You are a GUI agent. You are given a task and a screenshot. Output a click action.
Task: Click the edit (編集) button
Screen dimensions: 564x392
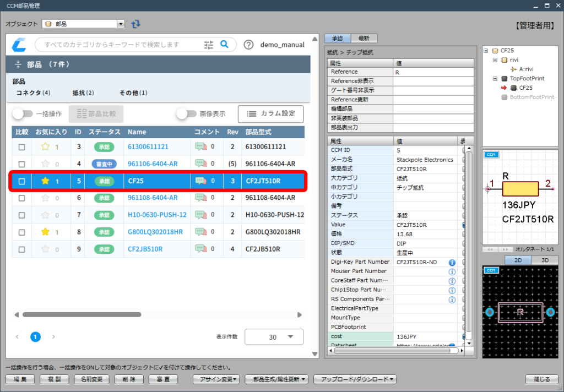tap(20, 379)
